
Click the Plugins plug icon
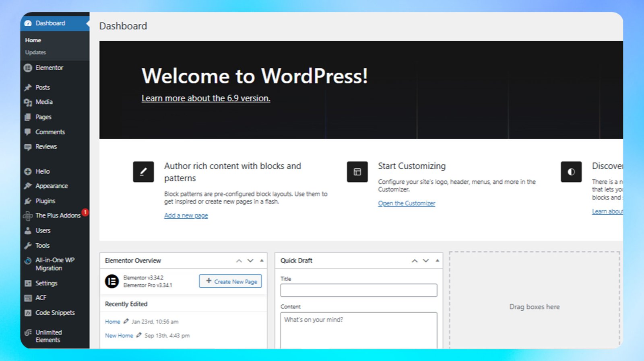[x=28, y=201]
